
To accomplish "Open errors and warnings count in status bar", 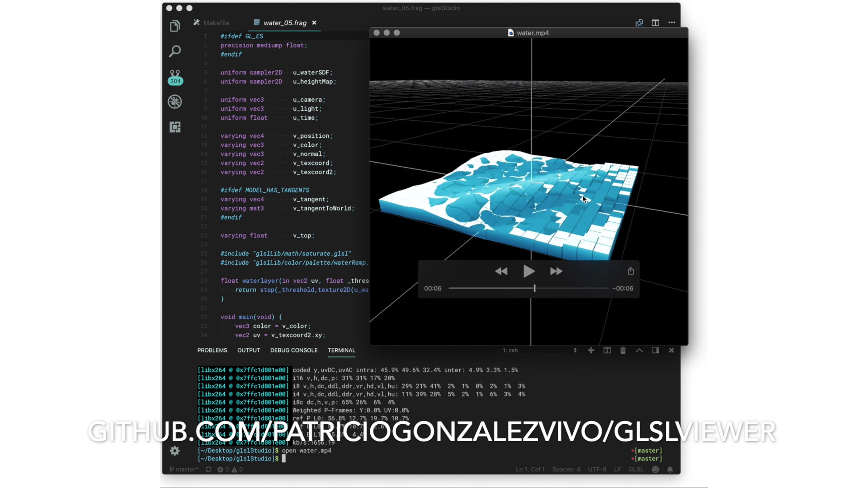I will (x=230, y=469).
